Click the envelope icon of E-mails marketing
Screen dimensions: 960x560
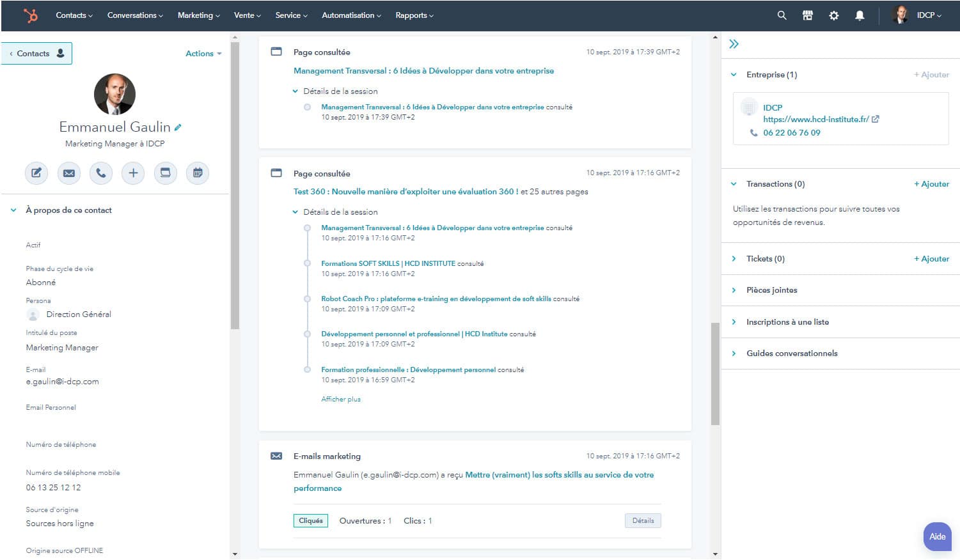(x=276, y=456)
